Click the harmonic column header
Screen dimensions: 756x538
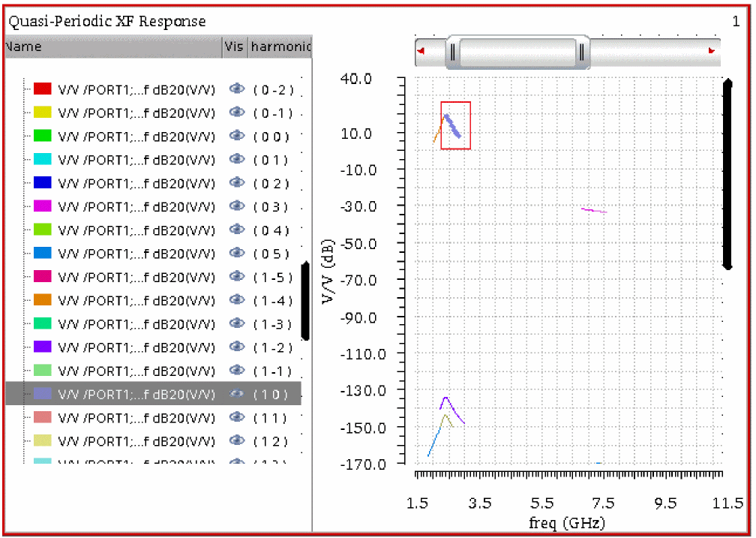click(280, 47)
